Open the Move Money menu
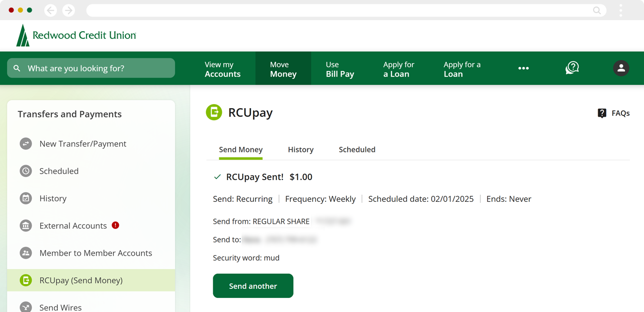Viewport: 644px width, 312px height. [x=283, y=69]
